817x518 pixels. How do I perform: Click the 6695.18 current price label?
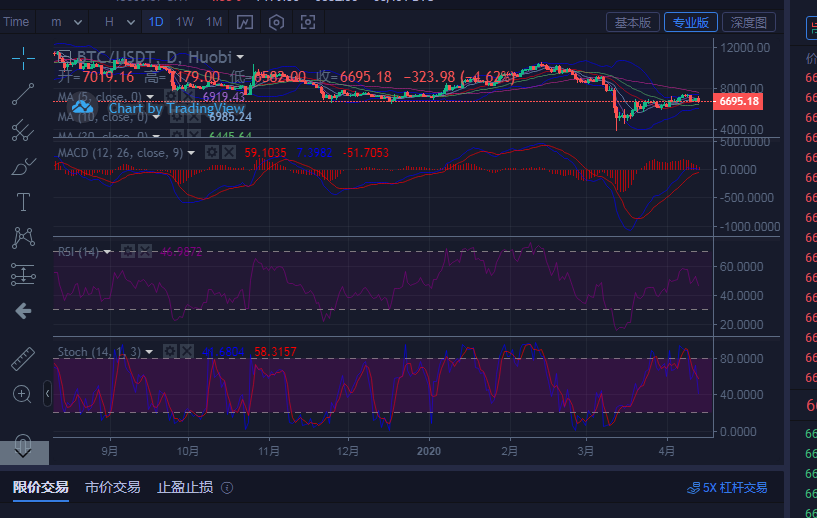tap(738, 101)
